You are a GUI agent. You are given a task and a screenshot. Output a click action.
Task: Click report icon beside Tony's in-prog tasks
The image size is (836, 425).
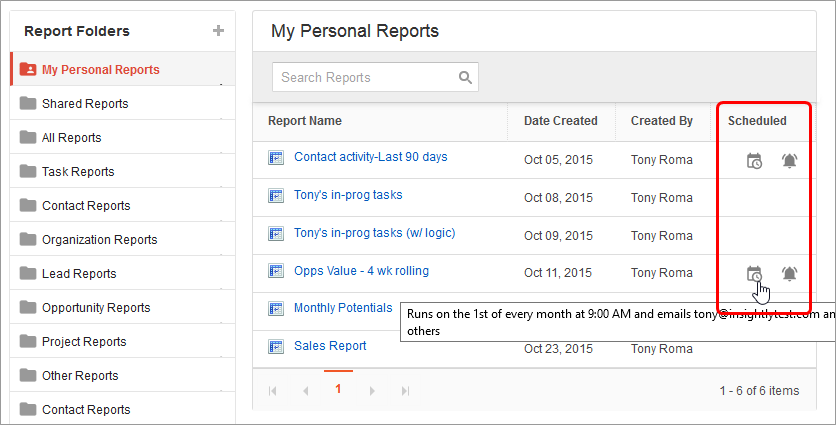(276, 195)
